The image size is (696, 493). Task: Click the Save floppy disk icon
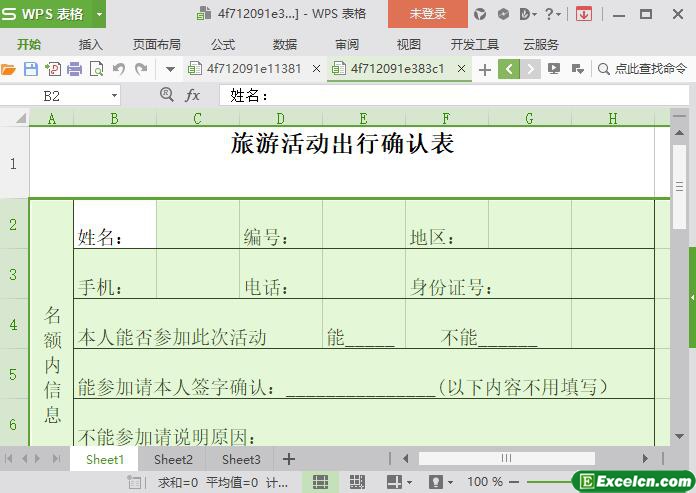tap(31, 69)
